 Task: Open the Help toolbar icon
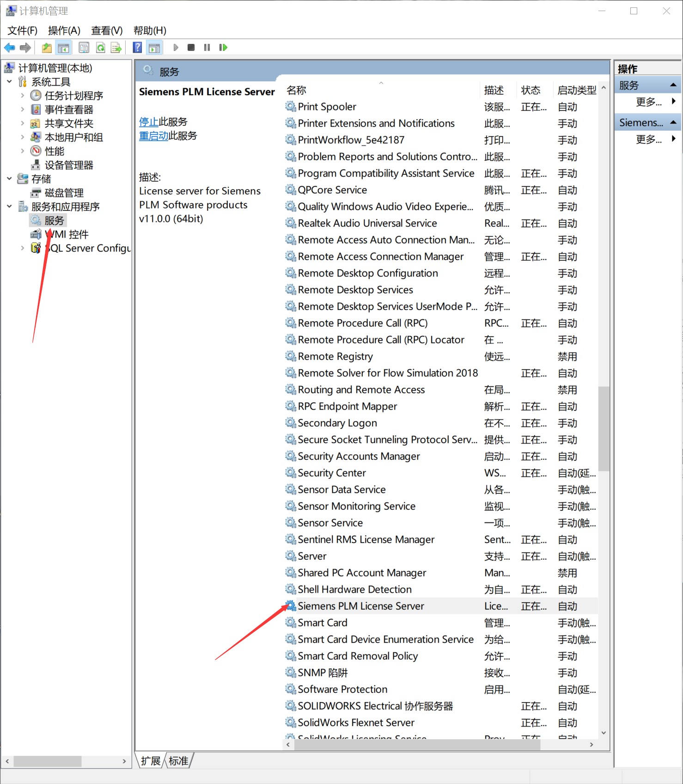click(x=137, y=48)
